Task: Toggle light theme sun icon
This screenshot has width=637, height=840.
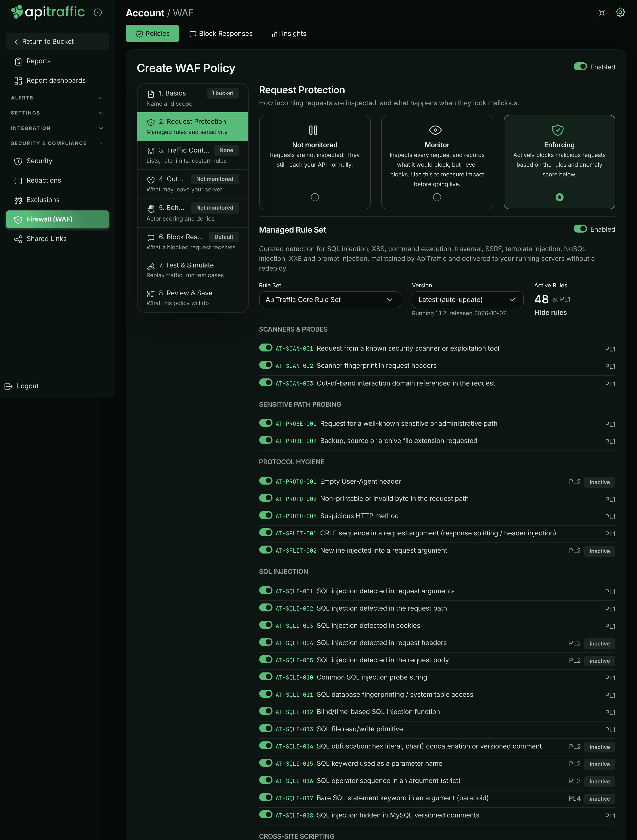Action: point(602,13)
